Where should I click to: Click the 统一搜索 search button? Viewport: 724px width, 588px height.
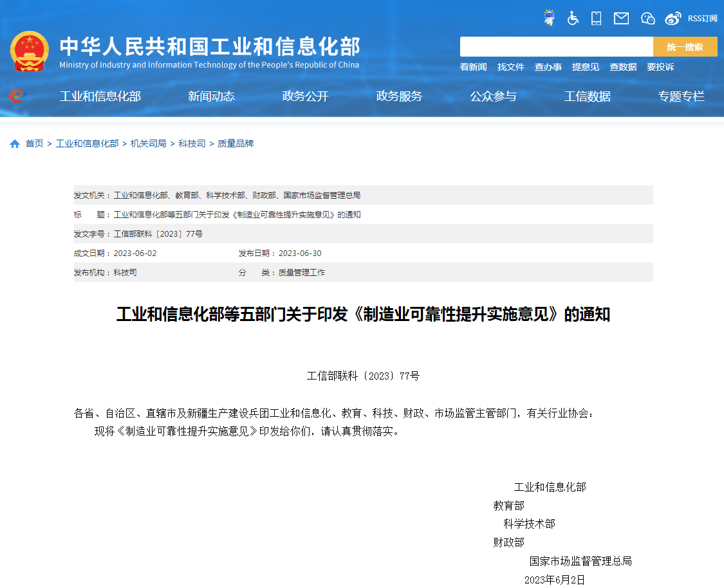coord(685,46)
